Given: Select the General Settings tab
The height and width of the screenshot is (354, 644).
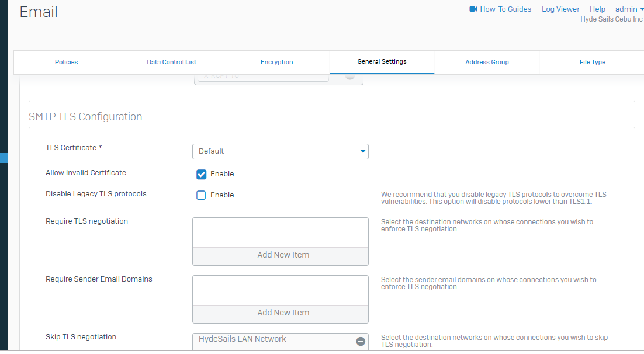Looking at the screenshot, I should 382,61.
